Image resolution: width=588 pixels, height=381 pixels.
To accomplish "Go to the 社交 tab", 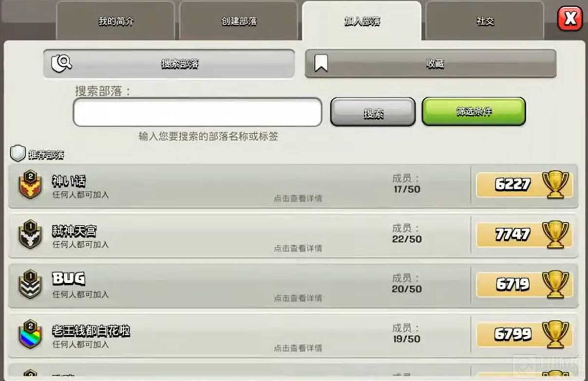I will tap(485, 21).
